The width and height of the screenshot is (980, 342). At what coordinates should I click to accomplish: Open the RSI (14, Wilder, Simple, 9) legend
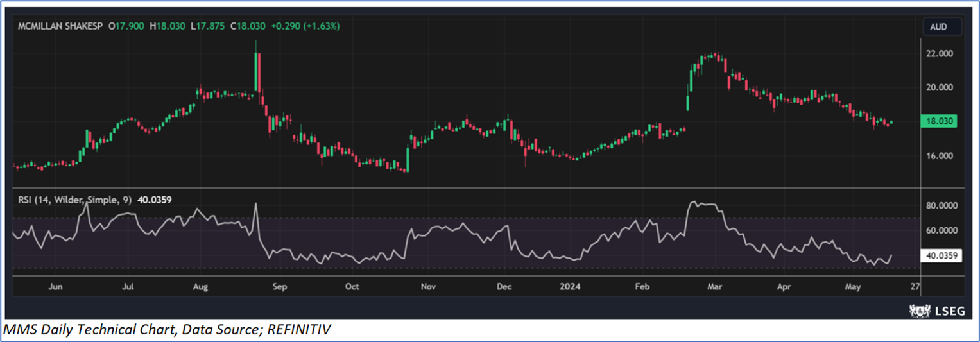click(x=76, y=200)
